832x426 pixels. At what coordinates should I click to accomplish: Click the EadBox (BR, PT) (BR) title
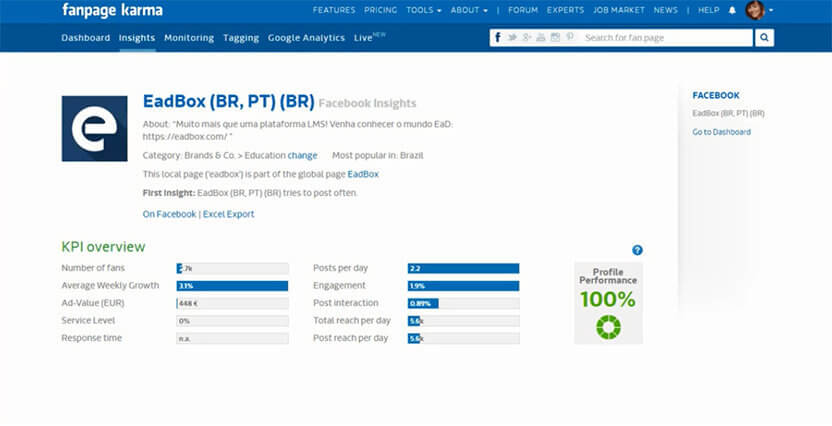[229, 101]
